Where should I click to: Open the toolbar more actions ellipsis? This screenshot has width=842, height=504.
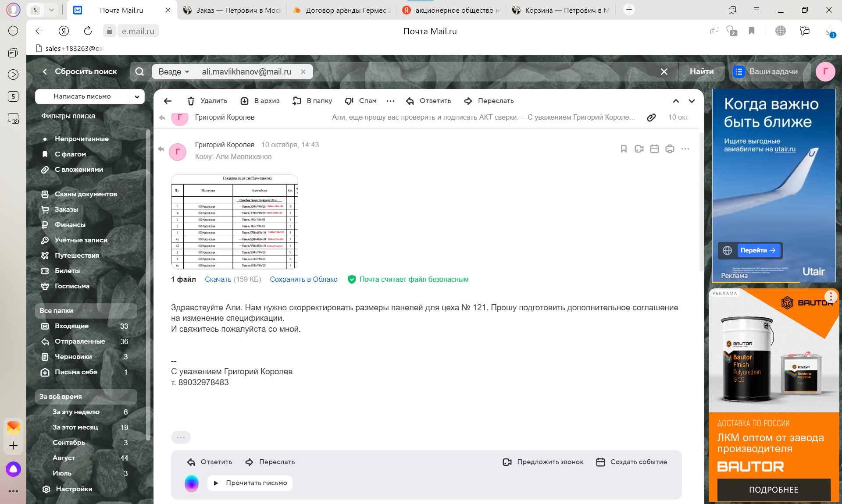(390, 101)
